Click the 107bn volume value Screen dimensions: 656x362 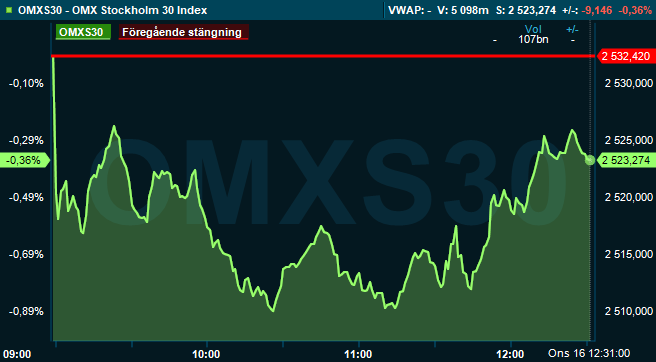click(533, 40)
